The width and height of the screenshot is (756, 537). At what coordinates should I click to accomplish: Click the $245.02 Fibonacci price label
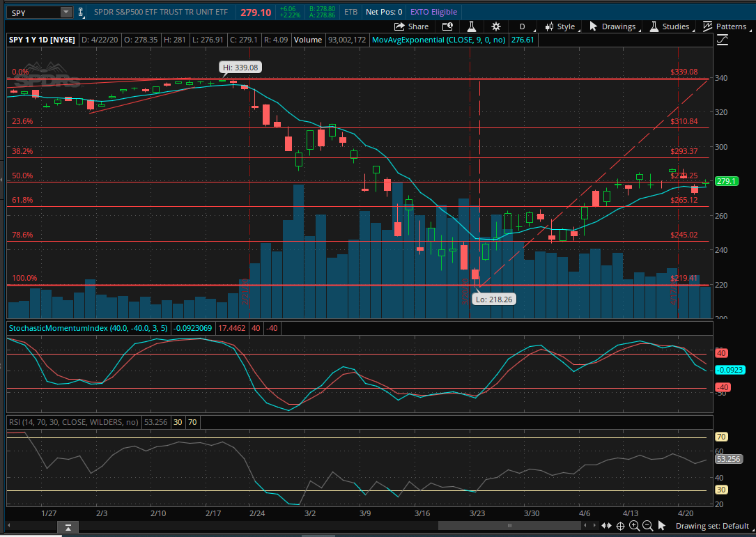684,235
